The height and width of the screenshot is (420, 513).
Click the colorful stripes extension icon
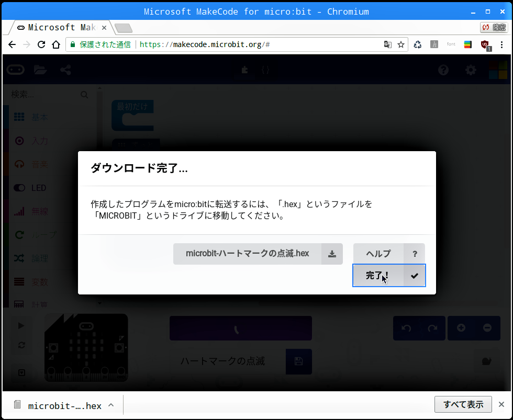click(467, 44)
